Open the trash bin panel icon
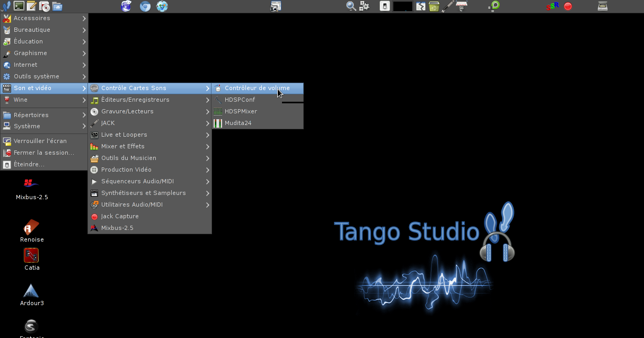644x338 pixels. click(x=434, y=6)
